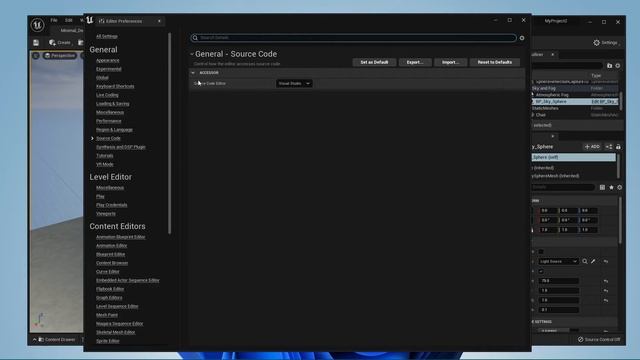
Task: Open Content Drawer in status bar
Action: tap(56, 340)
